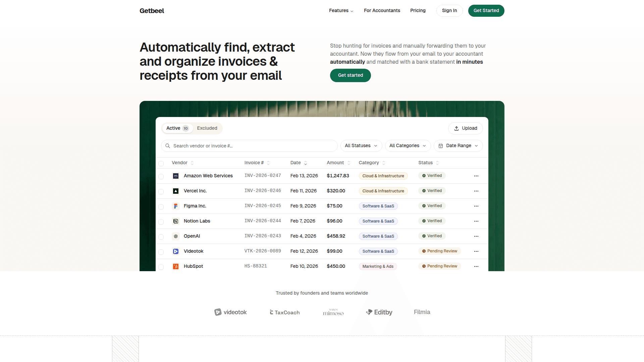The width and height of the screenshot is (644, 362).
Task: Switch to the Excluded tab
Action: point(207,128)
